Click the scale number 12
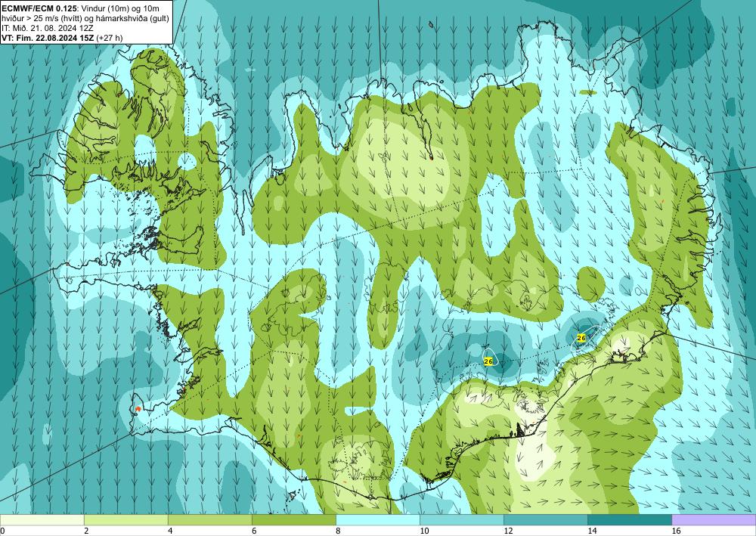 [508, 531]
